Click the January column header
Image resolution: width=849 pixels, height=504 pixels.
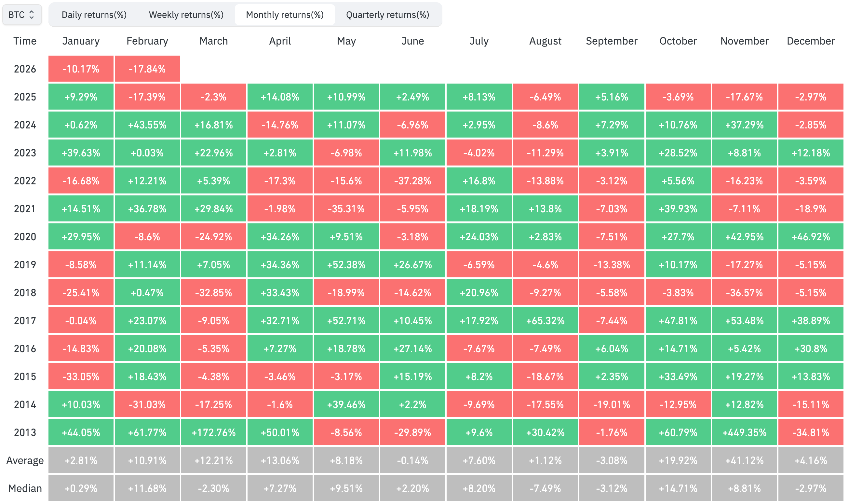pyautogui.click(x=81, y=41)
